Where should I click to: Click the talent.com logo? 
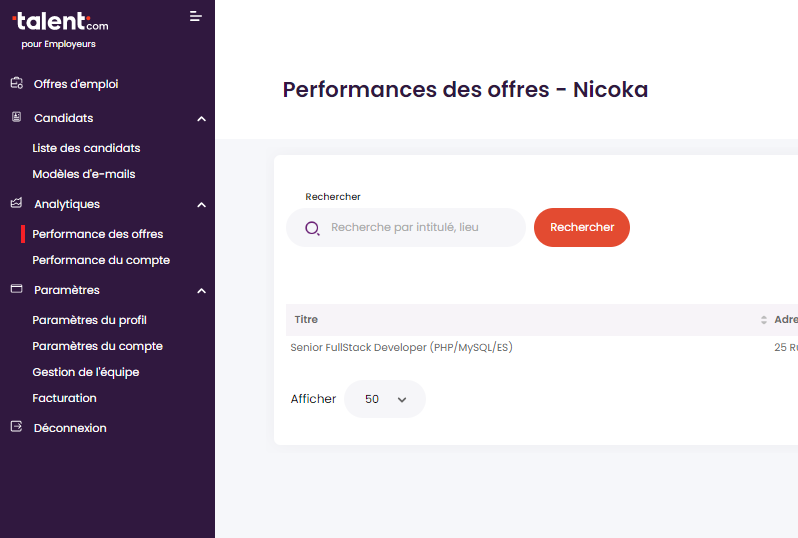(60, 21)
